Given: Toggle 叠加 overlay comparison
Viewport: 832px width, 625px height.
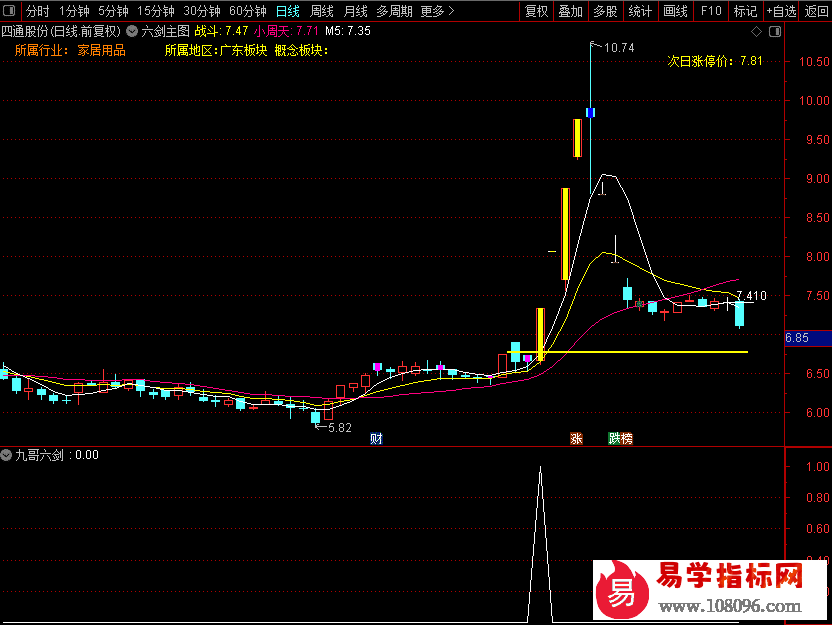Looking at the screenshot, I should 571,12.
